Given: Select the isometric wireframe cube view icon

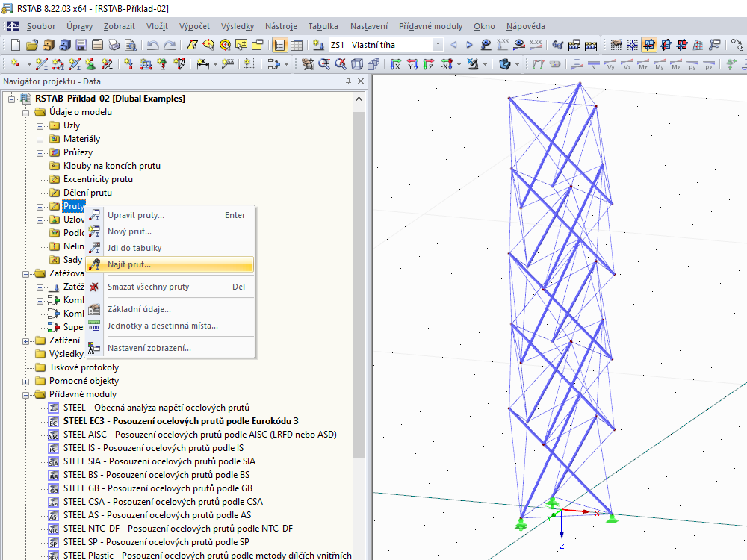Looking at the screenshot, I should (x=357, y=63).
